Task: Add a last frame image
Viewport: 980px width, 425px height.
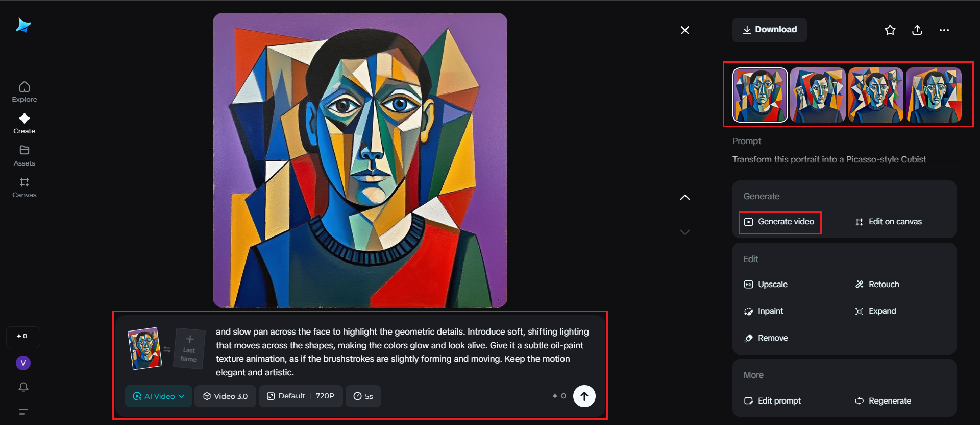Action: 189,349
